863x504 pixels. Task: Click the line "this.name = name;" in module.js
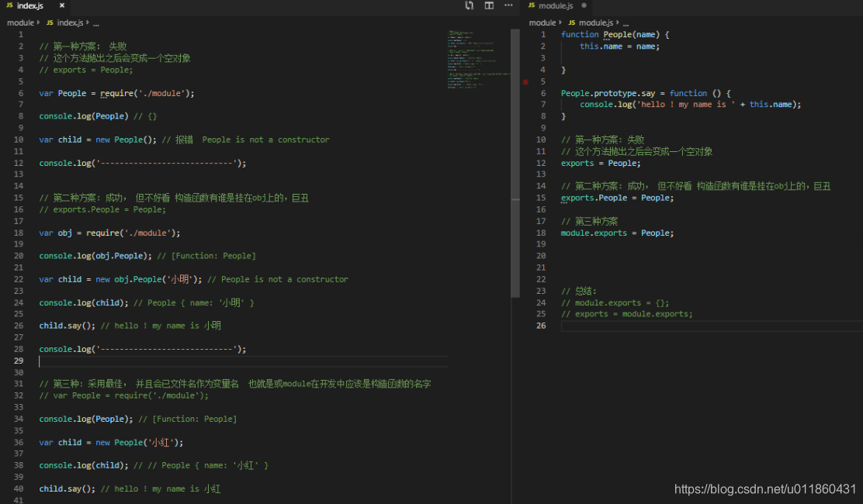coord(619,47)
